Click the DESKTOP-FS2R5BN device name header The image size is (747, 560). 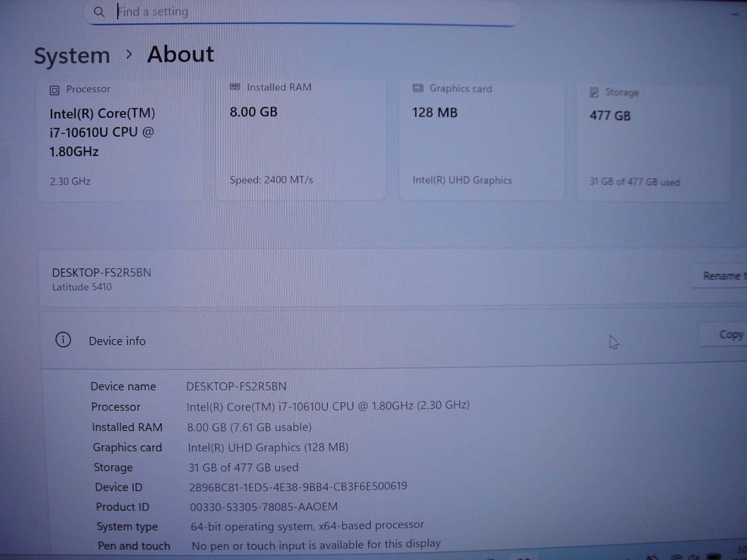(x=102, y=273)
